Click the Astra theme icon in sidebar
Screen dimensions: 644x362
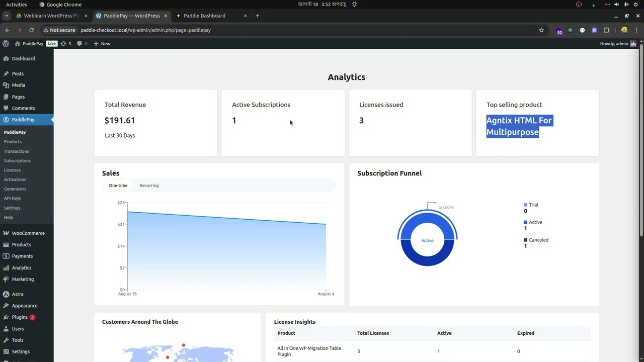point(6,294)
